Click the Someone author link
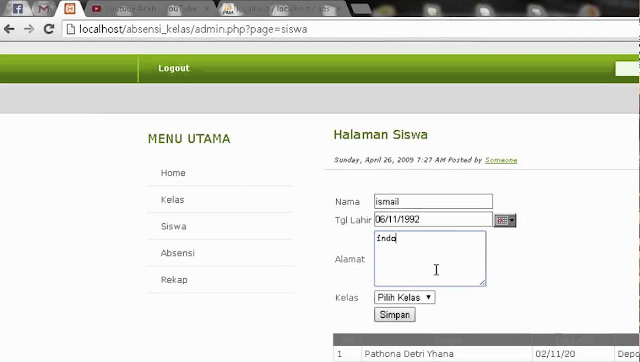640x362 pixels. pyautogui.click(x=501, y=160)
